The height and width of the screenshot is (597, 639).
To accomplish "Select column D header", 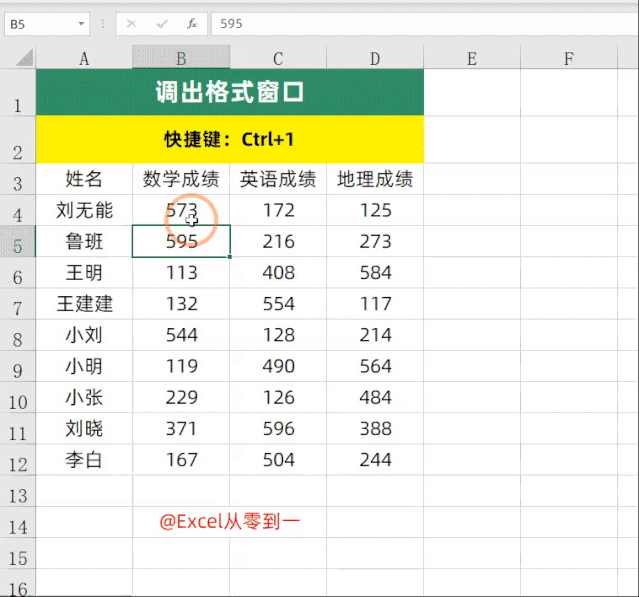I will pos(375,59).
